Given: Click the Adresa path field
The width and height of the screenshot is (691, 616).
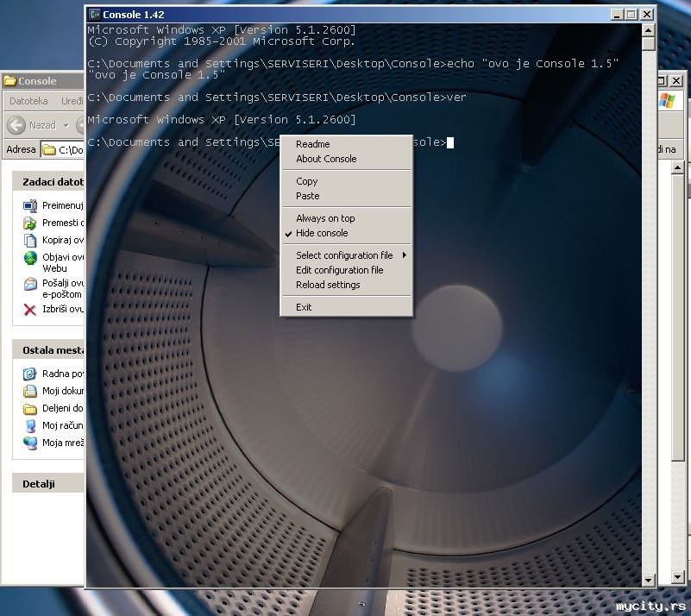Looking at the screenshot, I should tap(69, 150).
